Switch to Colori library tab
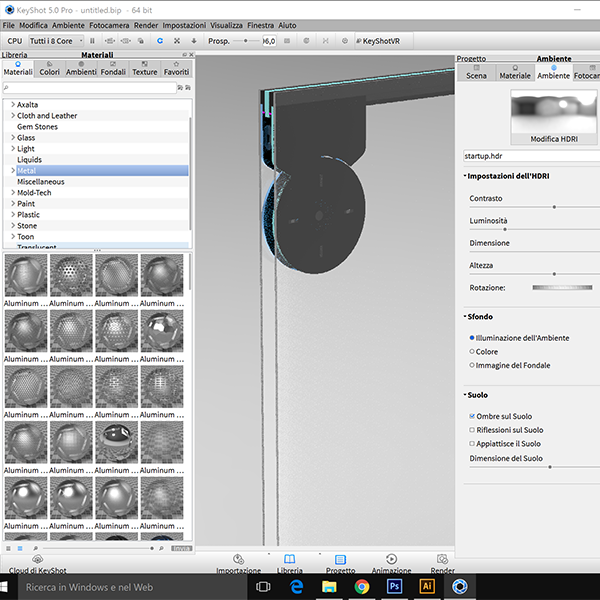The width and height of the screenshot is (600, 600). (49, 68)
